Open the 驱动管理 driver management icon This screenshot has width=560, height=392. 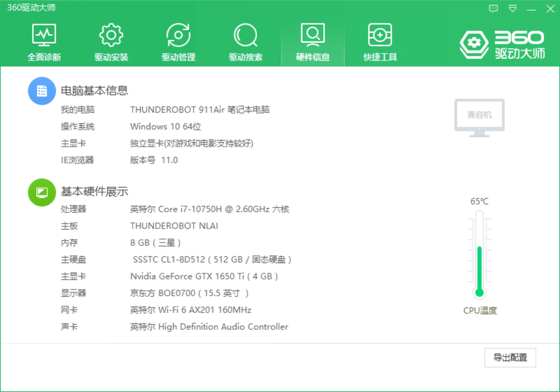178,36
